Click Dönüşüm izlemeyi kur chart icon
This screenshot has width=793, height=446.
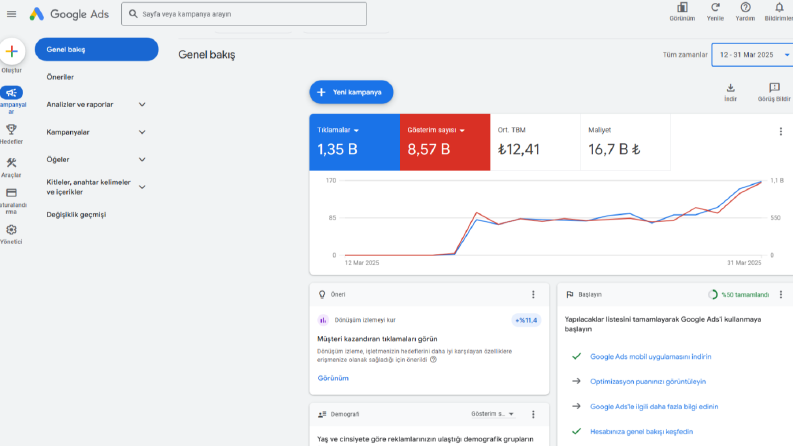[x=323, y=320]
